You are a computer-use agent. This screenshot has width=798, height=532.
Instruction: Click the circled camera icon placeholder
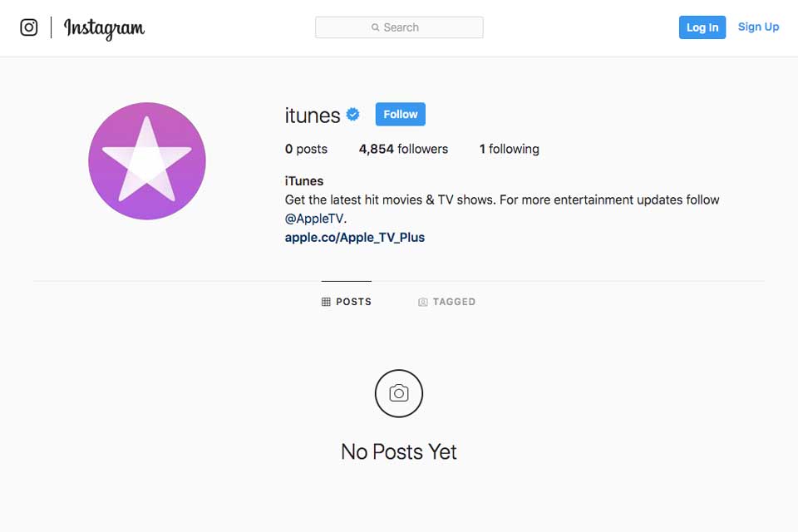click(x=399, y=393)
